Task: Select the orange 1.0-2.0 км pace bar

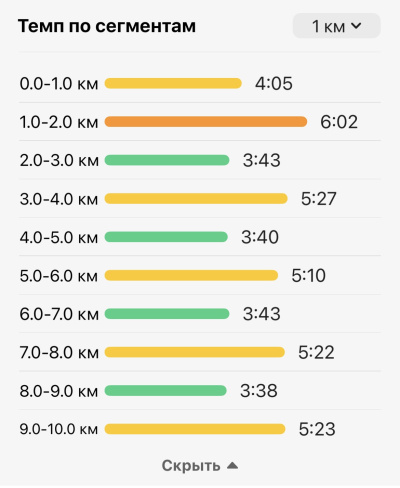Action: coord(206,122)
